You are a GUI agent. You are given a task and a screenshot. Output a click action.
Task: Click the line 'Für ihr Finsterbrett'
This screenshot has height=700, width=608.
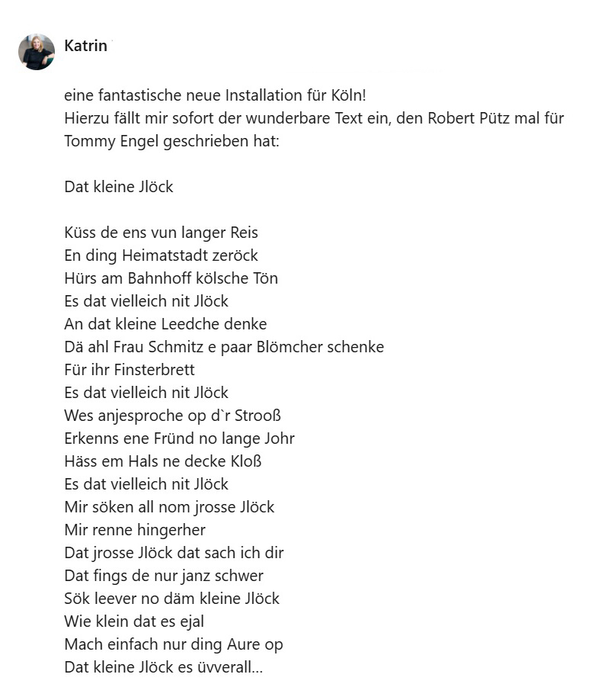(x=130, y=370)
